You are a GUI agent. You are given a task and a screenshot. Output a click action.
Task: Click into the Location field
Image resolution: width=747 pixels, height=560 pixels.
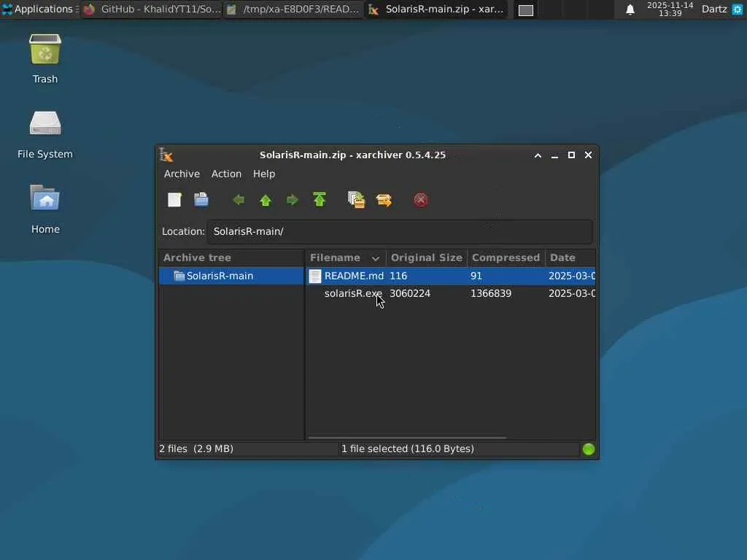pyautogui.click(x=400, y=231)
